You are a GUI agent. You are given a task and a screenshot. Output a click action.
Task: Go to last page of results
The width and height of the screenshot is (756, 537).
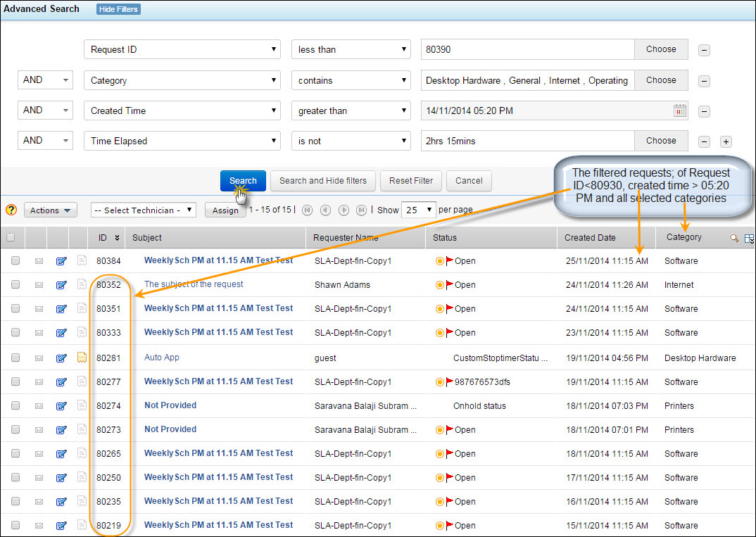pyautogui.click(x=361, y=210)
